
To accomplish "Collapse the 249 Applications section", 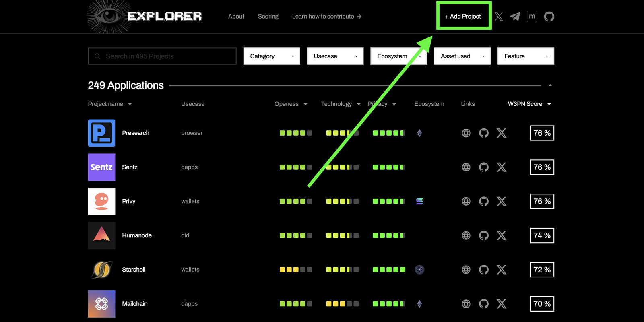I will (550, 85).
